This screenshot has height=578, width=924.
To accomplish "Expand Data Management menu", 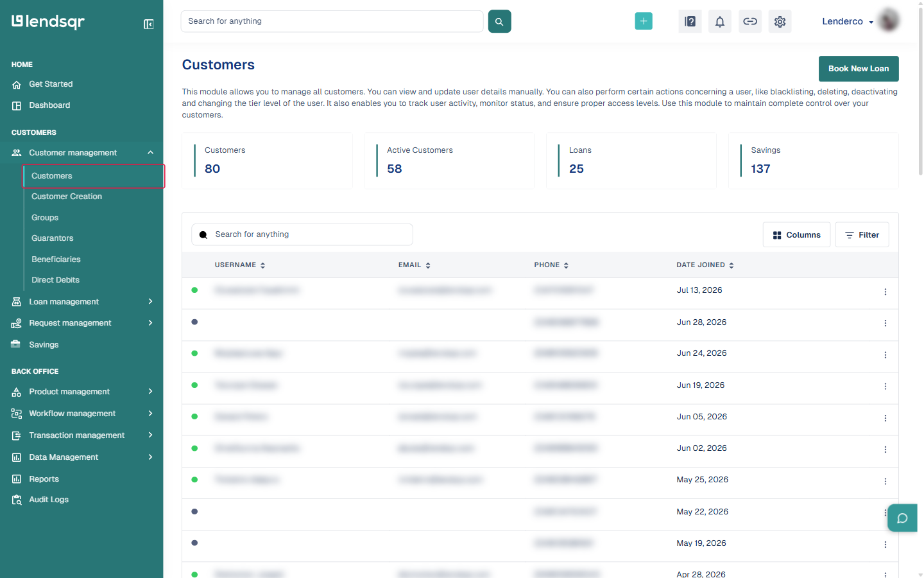I will 81,457.
